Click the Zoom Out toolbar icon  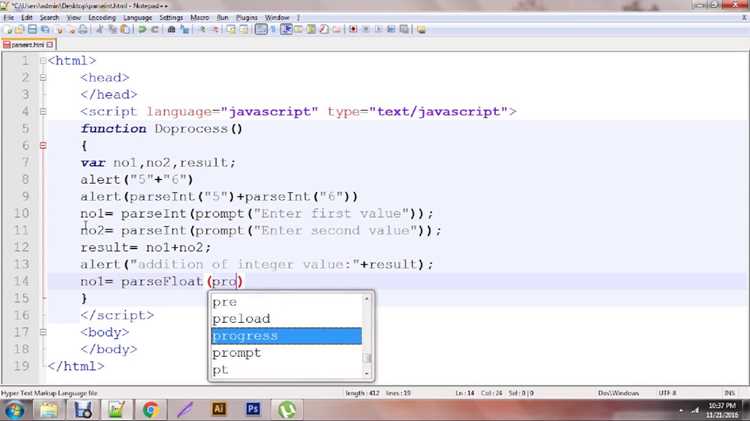(x=215, y=30)
